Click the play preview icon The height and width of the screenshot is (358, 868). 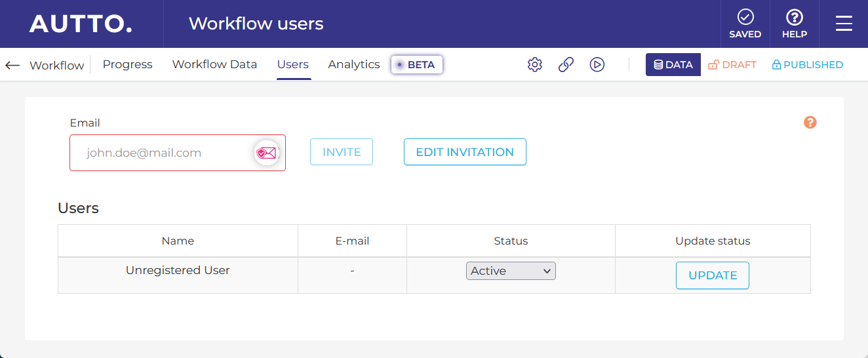click(x=597, y=64)
